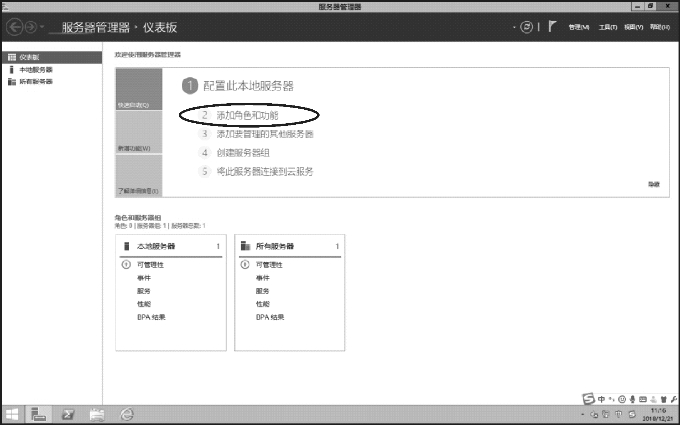
Task: Launch PowerShell from the taskbar
Action: pyautogui.click(x=68, y=415)
